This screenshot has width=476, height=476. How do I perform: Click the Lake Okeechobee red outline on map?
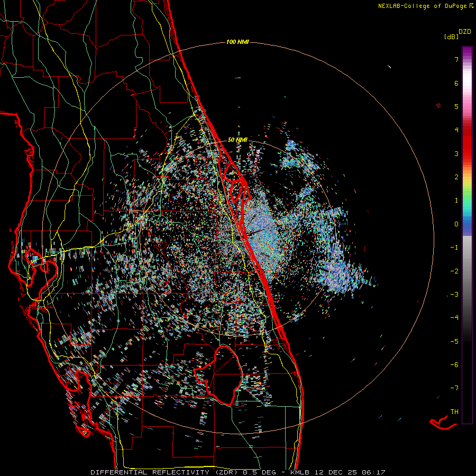218,376
